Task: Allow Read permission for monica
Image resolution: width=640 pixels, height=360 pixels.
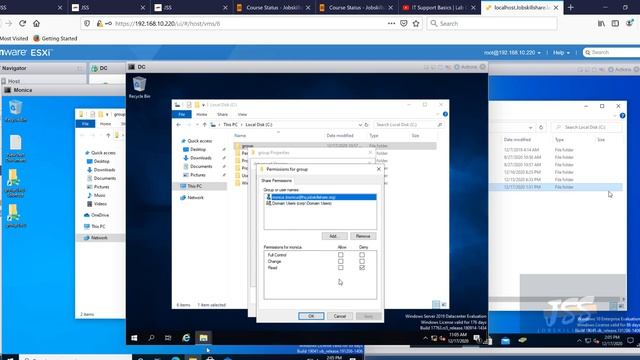Action: [340, 268]
